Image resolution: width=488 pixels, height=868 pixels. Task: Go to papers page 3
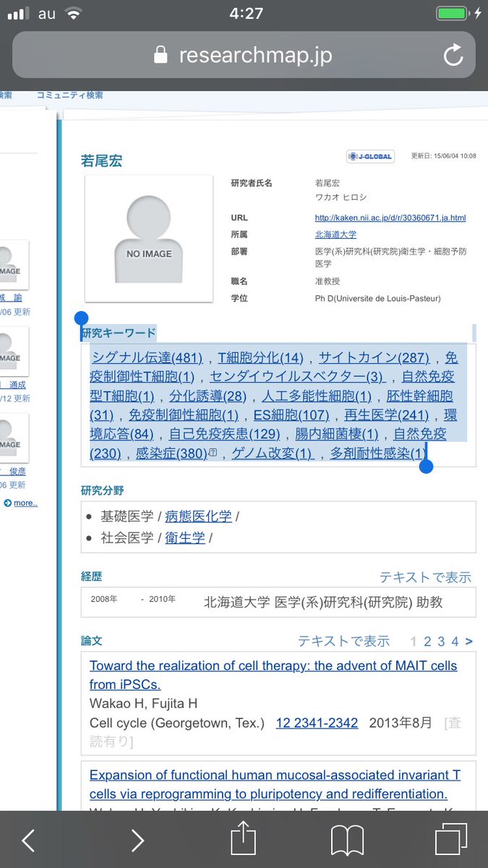[x=441, y=642]
